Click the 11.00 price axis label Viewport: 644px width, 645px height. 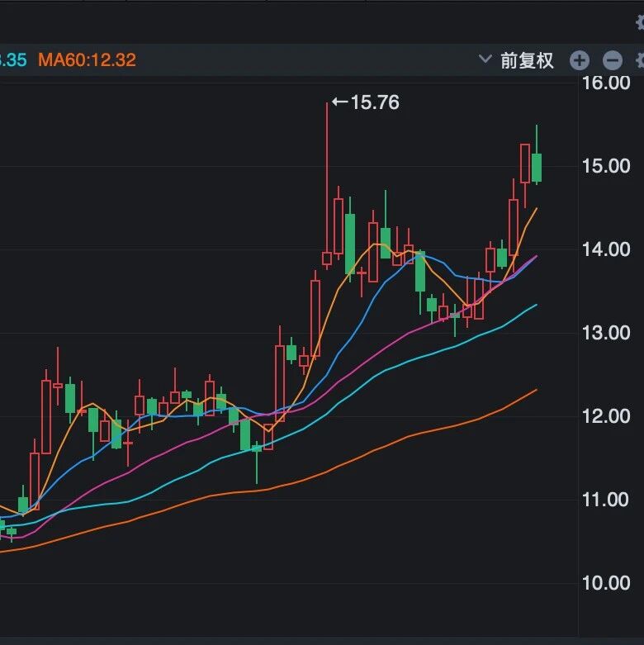coord(606,500)
